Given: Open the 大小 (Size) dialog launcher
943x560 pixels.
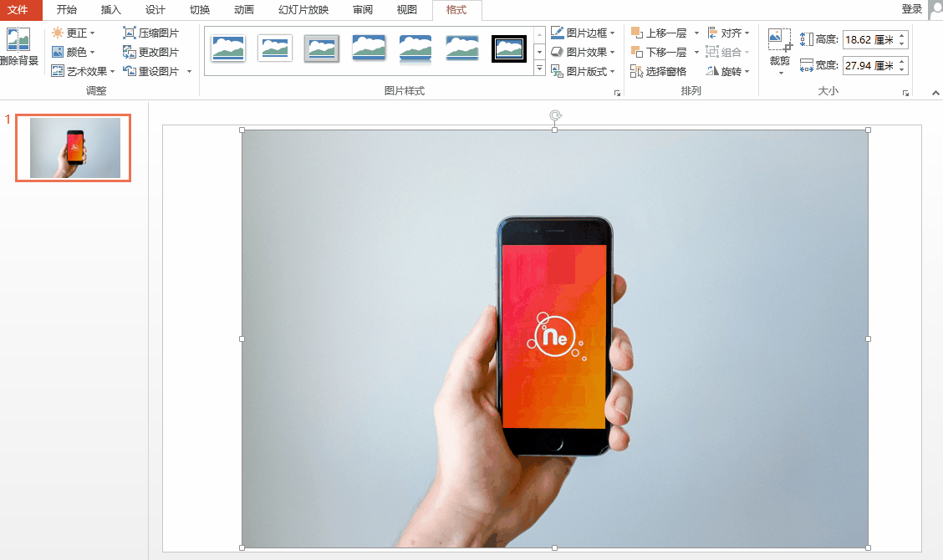Looking at the screenshot, I should (905, 94).
